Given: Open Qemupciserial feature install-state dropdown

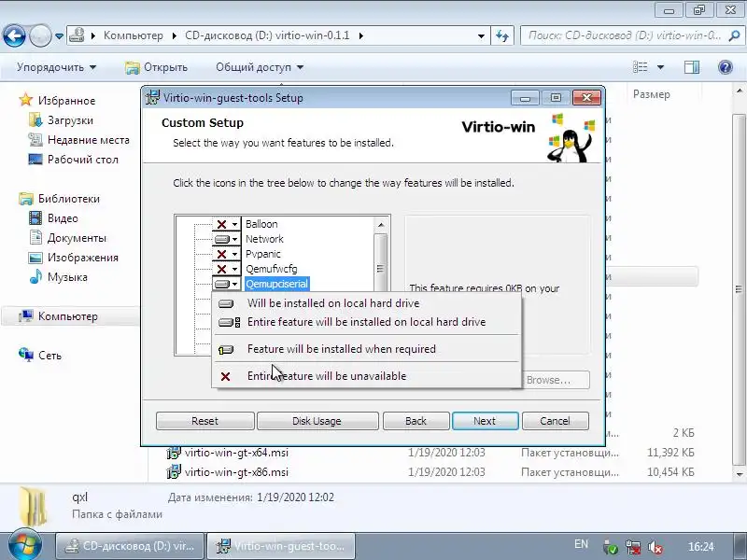Looking at the screenshot, I should pyautogui.click(x=227, y=285).
